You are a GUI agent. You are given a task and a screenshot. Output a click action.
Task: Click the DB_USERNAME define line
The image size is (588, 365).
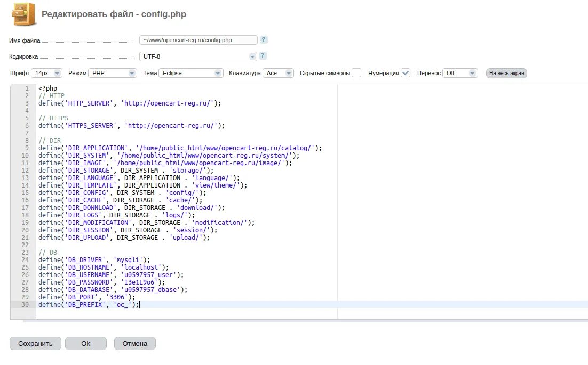(x=111, y=275)
